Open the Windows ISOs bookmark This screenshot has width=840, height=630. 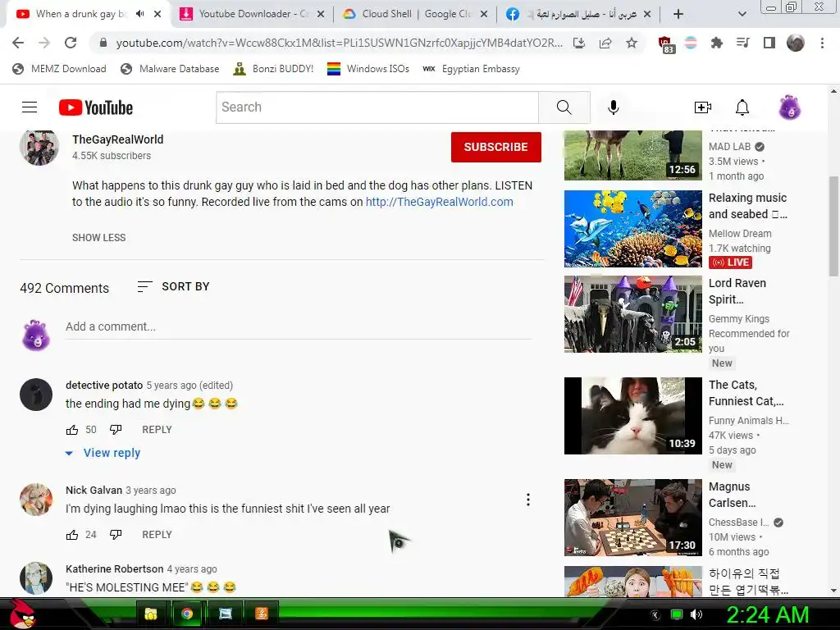(368, 69)
